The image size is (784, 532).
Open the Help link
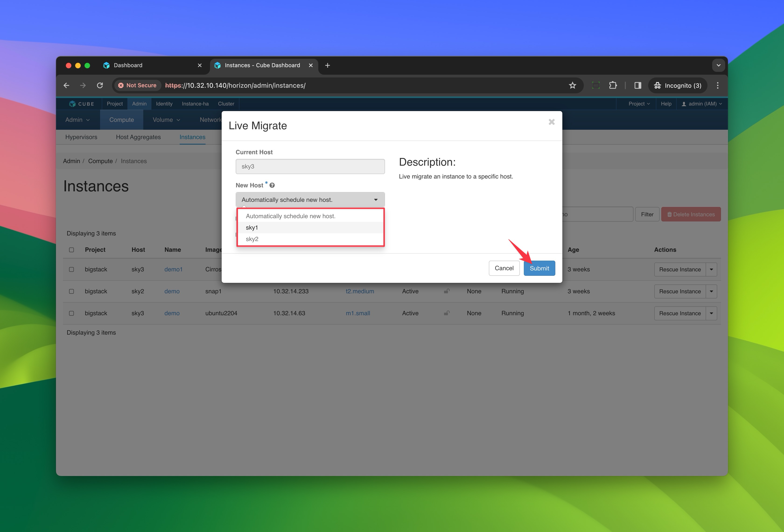666,104
